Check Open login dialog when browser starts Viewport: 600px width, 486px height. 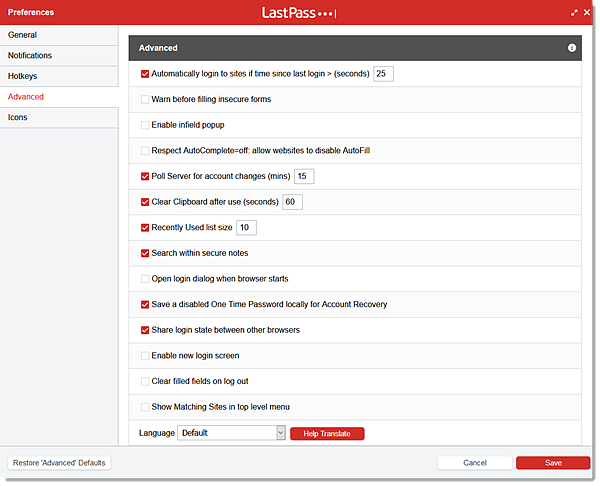click(x=145, y=279)
